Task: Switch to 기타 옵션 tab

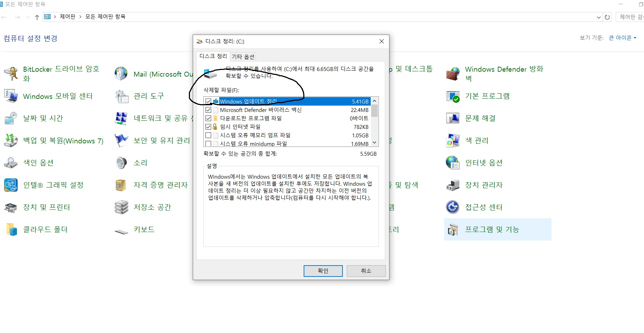Action: [243, 57]
